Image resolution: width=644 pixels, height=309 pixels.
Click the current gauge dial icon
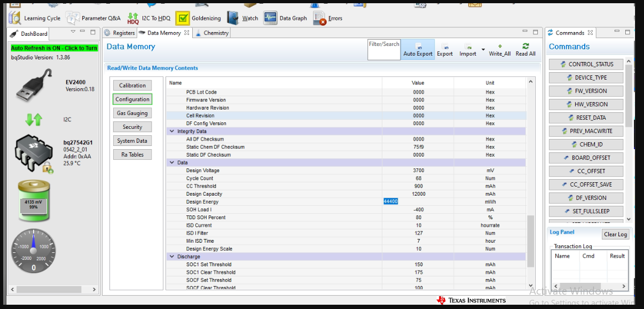[x=33, y=250]
